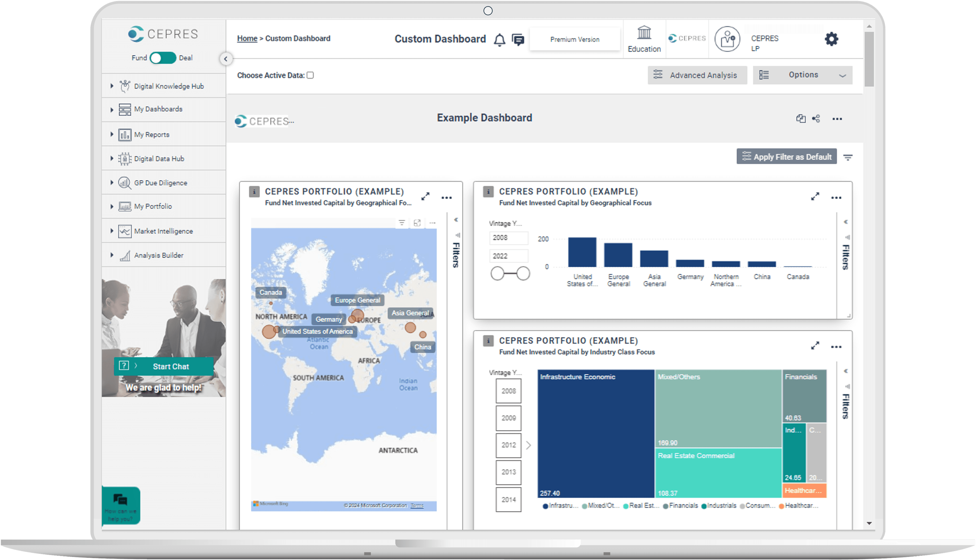The height and width of the screenshot is (560, 976).
Task: Select vintage year 2008 in treemap slicer
Action: tap(508, 391)
